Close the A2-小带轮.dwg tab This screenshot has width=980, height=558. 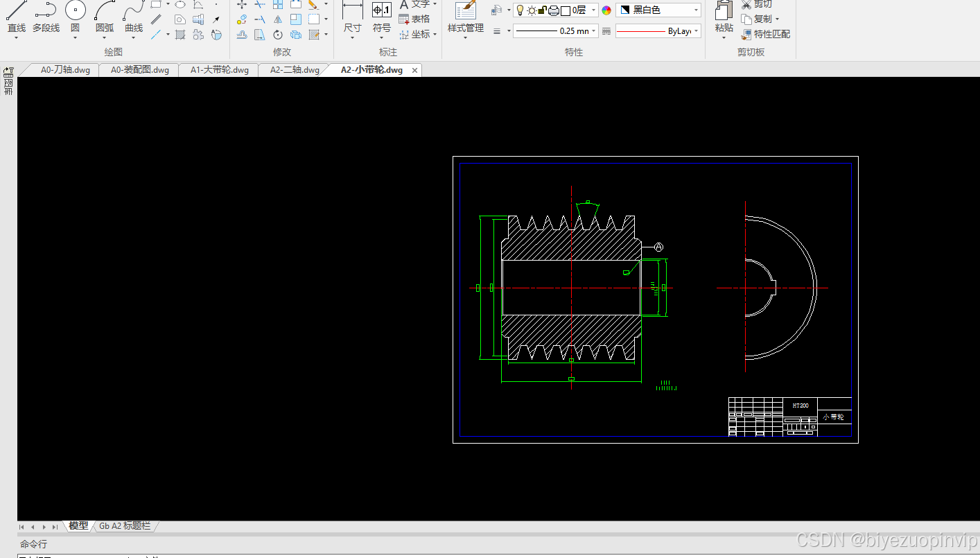415,70
